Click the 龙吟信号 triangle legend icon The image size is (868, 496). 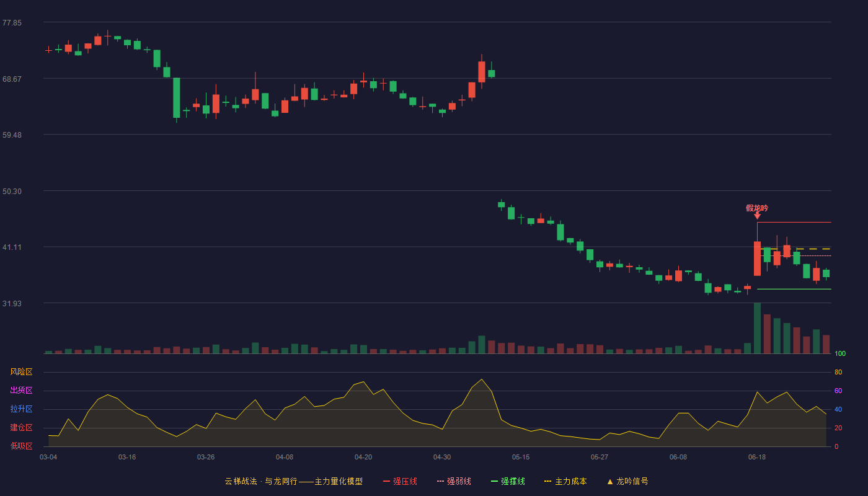pos(610,482)
